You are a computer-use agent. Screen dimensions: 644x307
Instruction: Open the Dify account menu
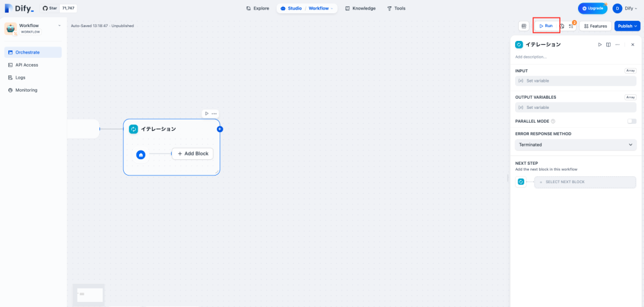point(625,8)
